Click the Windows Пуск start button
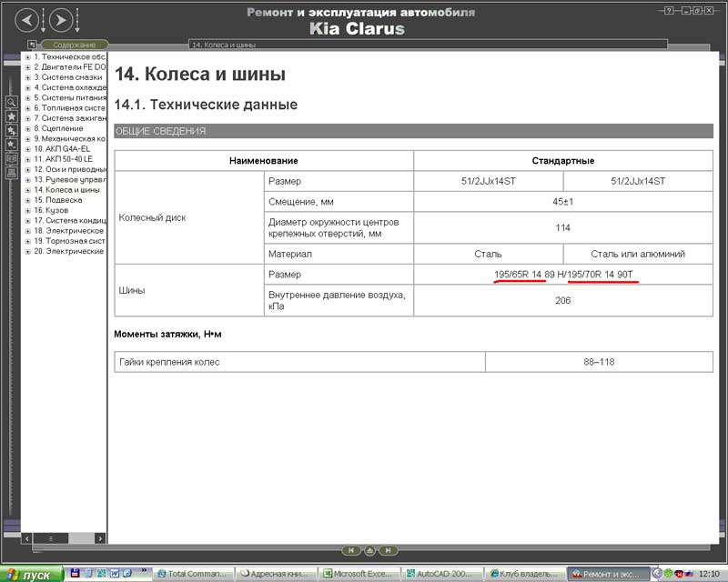The height and width of the screenshot is (582, 728). click(31, 575)
